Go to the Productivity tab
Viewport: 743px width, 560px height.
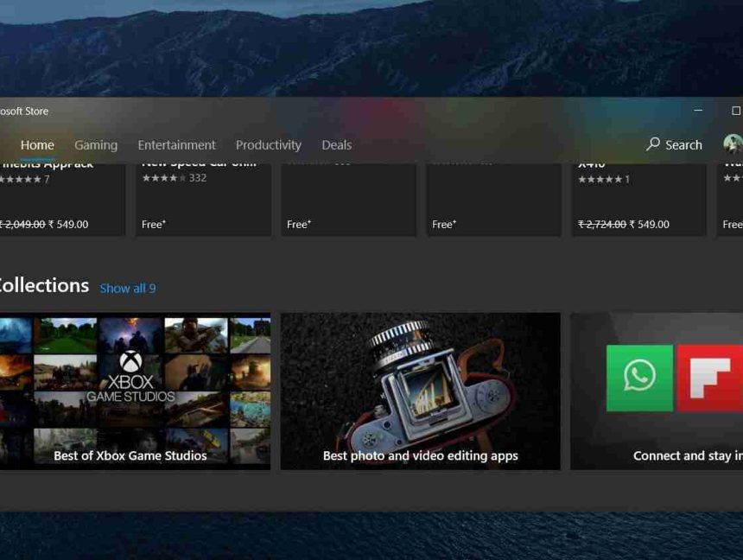point(268,145)
